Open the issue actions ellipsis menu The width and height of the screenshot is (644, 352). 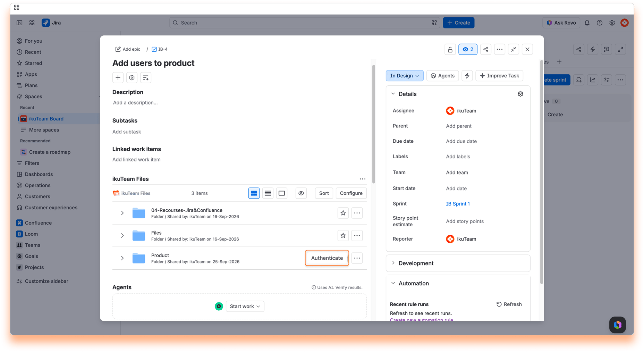click(x=500, y=49)
